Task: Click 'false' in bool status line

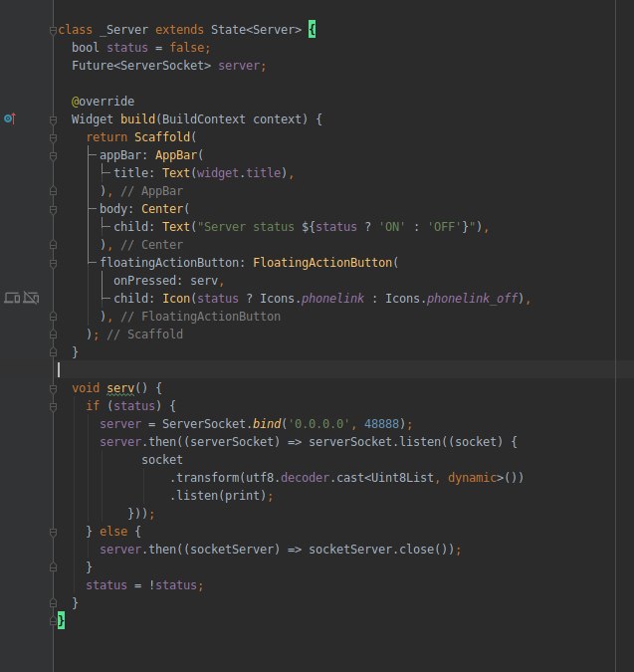Action: pos(187,48)
